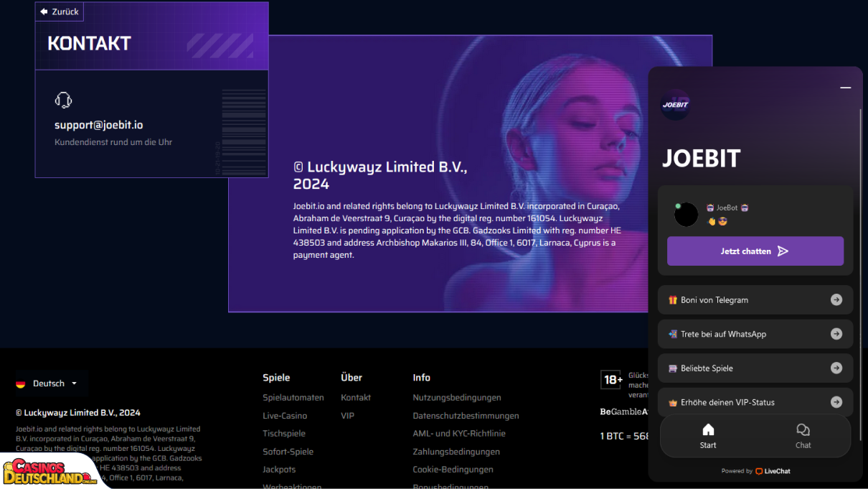Screen dimensions: 868x489
Task: Open the VIP footer link
Action: click(348, 416)
